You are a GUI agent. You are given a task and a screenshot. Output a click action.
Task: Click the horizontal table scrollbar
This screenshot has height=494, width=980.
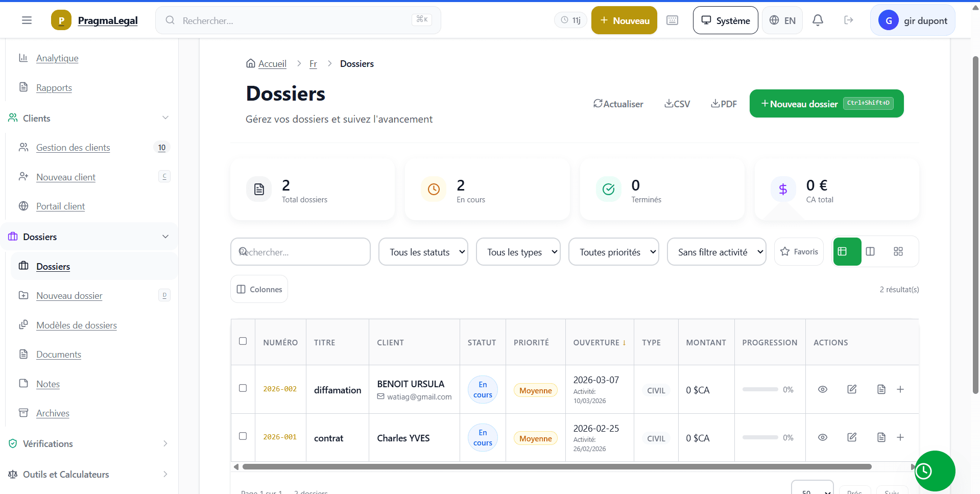pos(557,466)
